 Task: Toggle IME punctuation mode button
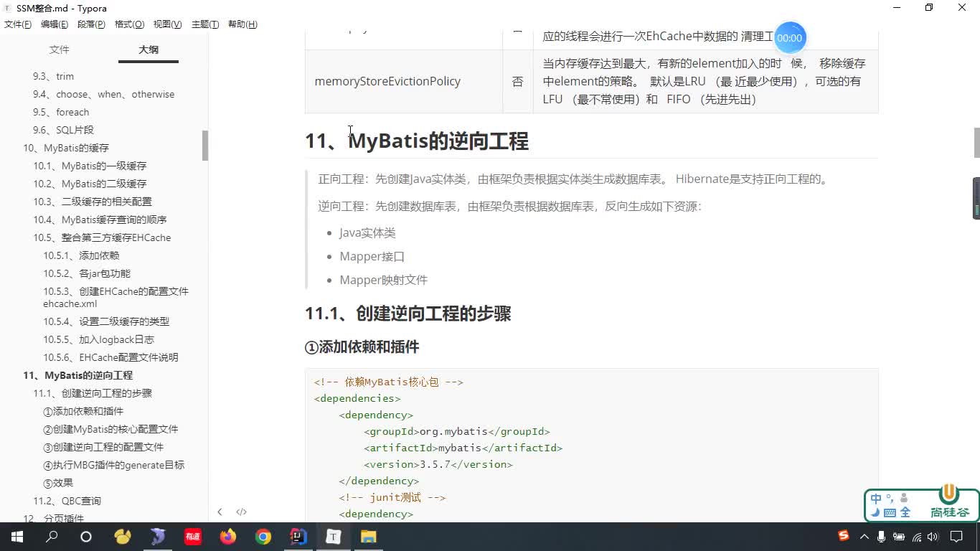point(890,499)
